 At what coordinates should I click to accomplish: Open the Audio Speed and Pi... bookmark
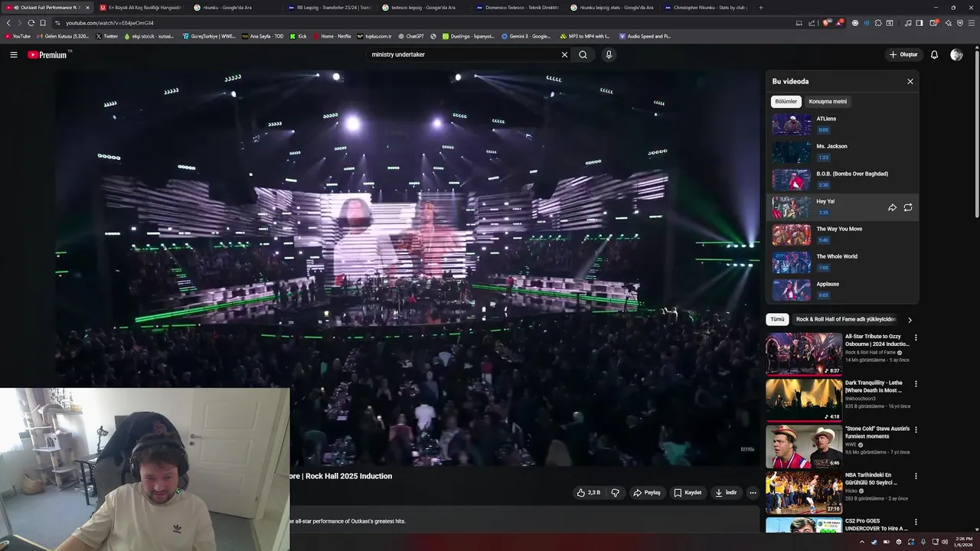(x=645, y=36)
